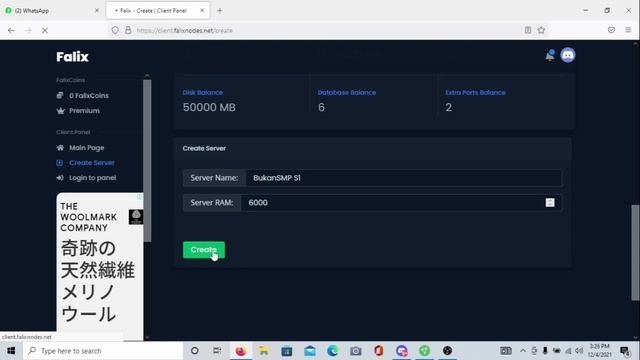Toggle reader view icon in address bar

pyautogui.click(x=528, y=30)
